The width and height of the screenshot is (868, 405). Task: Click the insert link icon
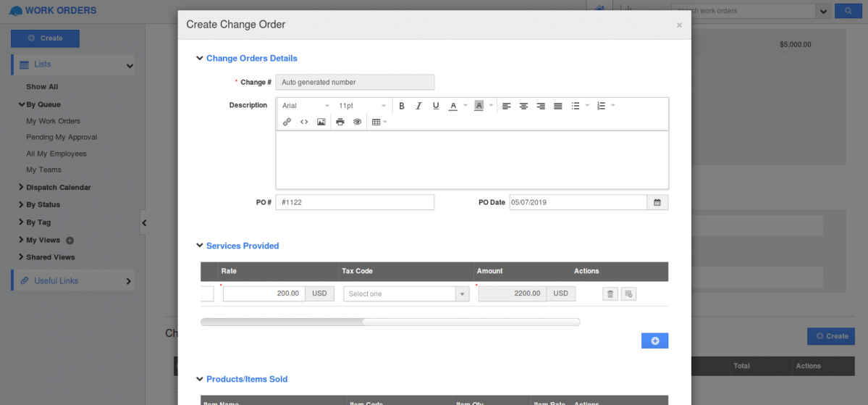click(287, 122)
